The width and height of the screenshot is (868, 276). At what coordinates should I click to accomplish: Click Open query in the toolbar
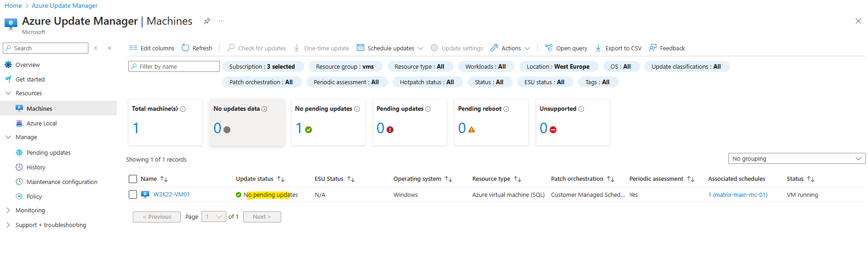[566, 48]
